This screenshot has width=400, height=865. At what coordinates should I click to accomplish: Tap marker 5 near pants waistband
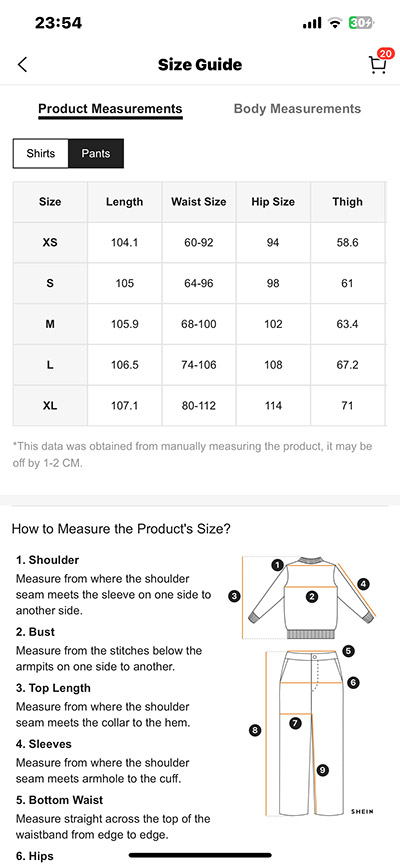[x=348, y=651]
